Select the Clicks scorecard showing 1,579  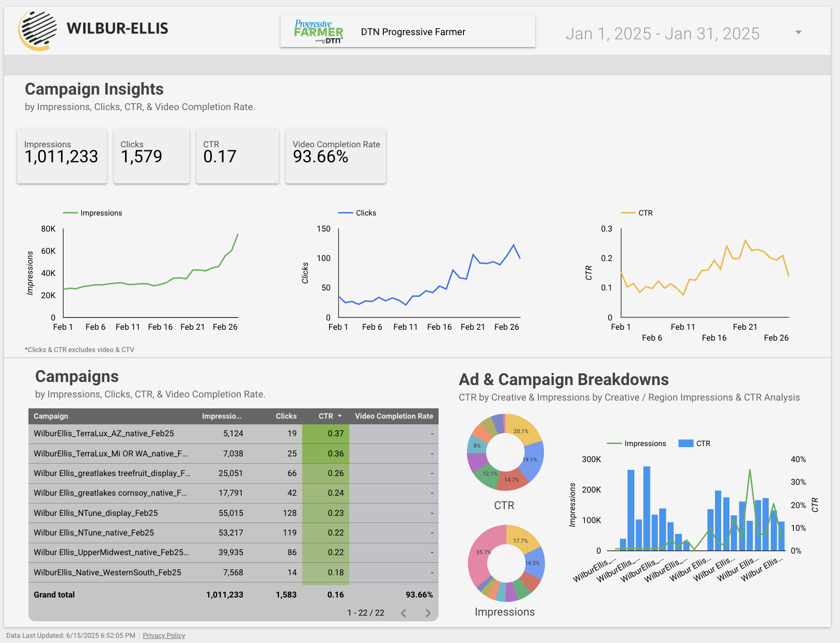pyautogui.click(x=151, y=156)
